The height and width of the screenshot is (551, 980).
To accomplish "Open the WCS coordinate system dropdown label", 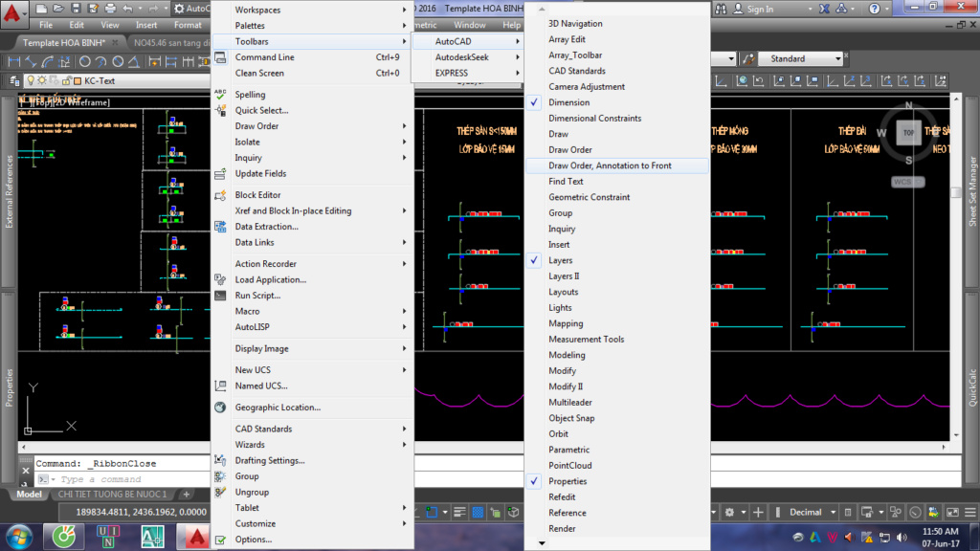I will pos(907,182).
